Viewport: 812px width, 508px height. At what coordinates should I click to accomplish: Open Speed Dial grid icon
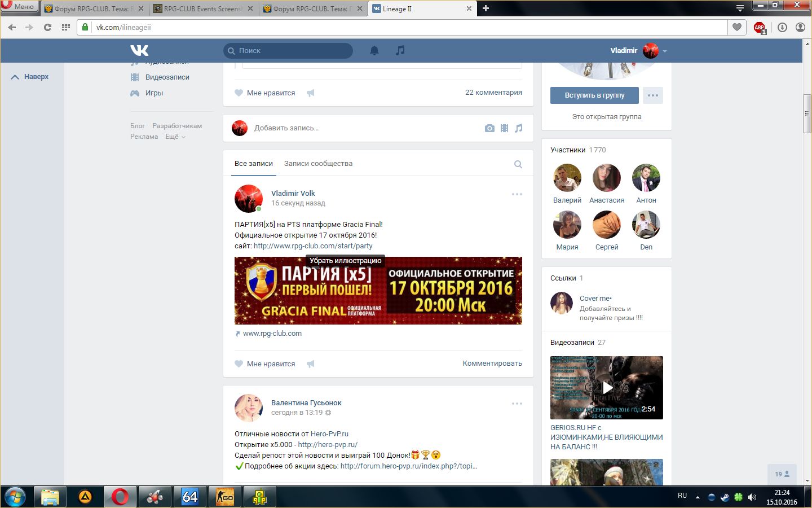tap(66, 27)
